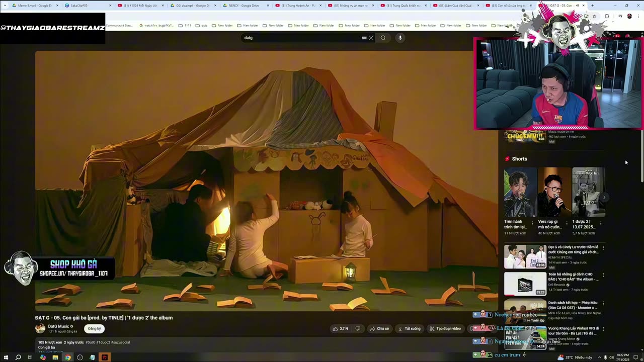
Task: Open the 'CHÚC EM VUI' video thumbnail
Action: [x=525, y=136]
